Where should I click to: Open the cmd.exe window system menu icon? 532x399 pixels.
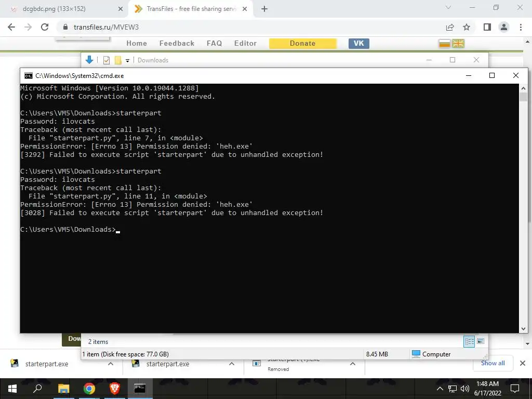point(29,76)
